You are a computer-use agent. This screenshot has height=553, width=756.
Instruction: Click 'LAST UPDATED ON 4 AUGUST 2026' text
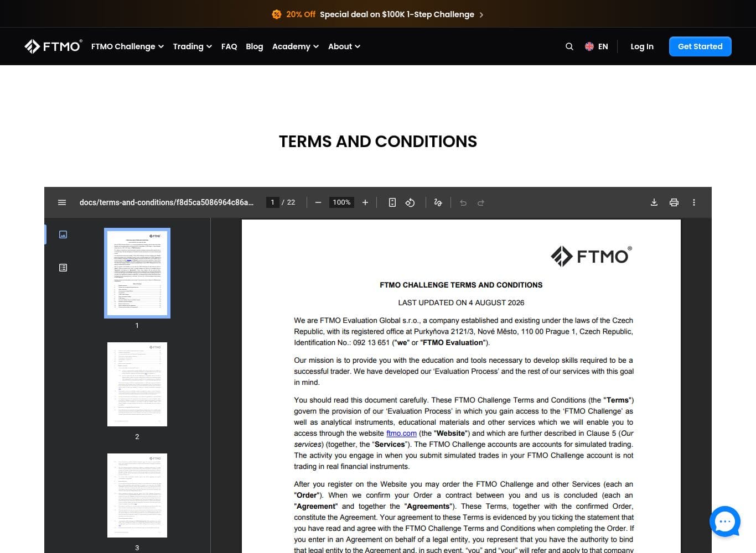(461, 302)
